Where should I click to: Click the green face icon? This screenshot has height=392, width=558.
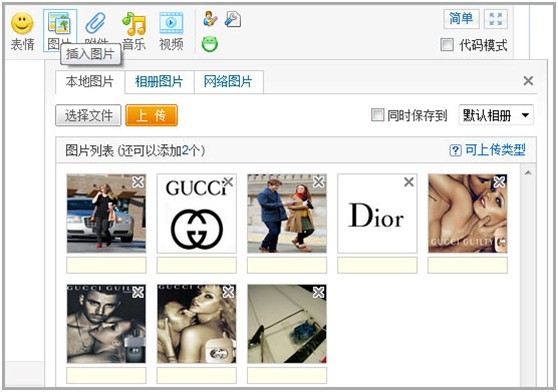(210, 44)
